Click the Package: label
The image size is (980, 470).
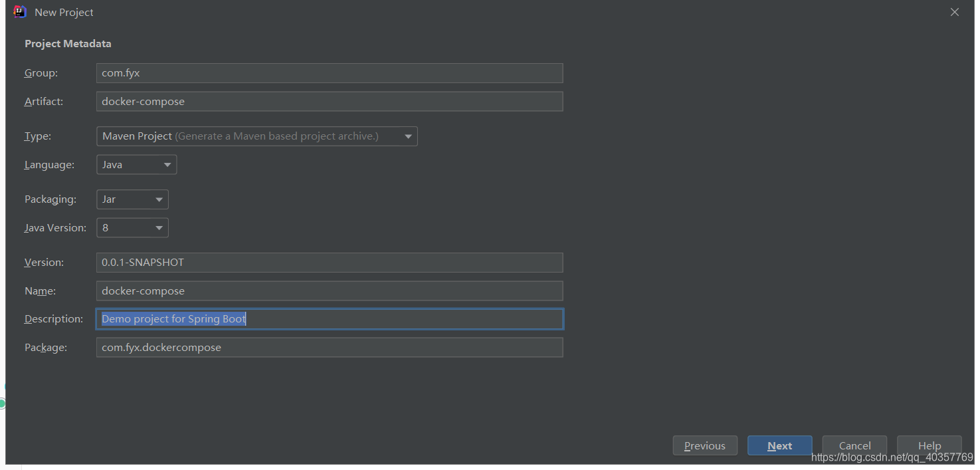click(x=46, y=348)
